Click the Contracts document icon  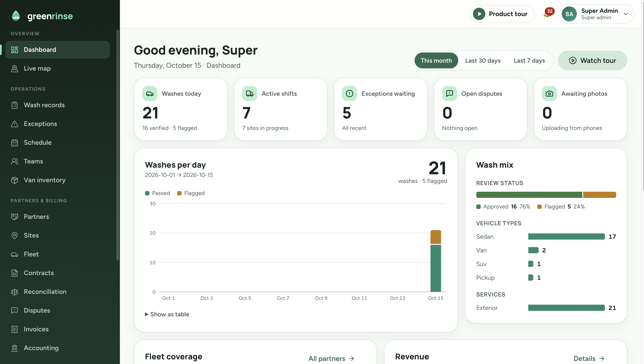[15, 273]
